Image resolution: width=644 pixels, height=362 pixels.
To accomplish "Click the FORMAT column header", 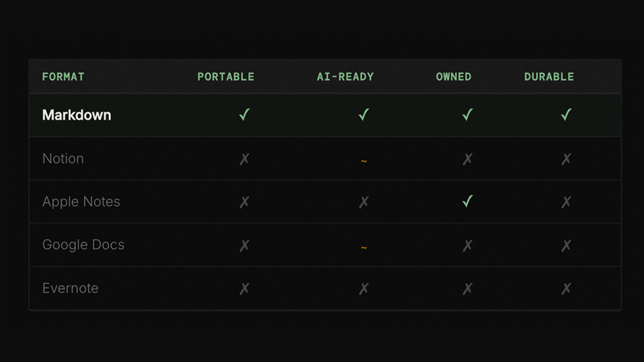I will click(63, 77).
